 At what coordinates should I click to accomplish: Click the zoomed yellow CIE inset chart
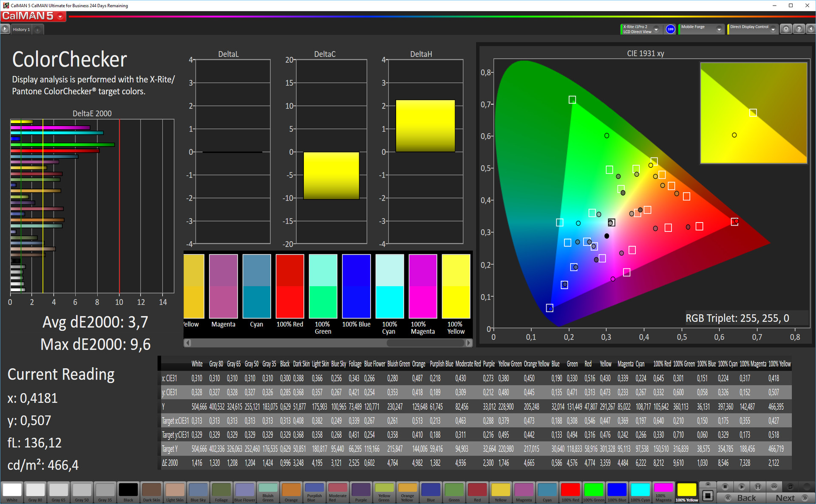coord(754,113)
